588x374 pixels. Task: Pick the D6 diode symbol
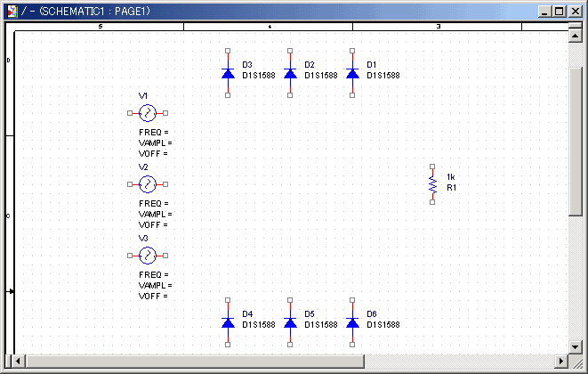pos(352,321)
